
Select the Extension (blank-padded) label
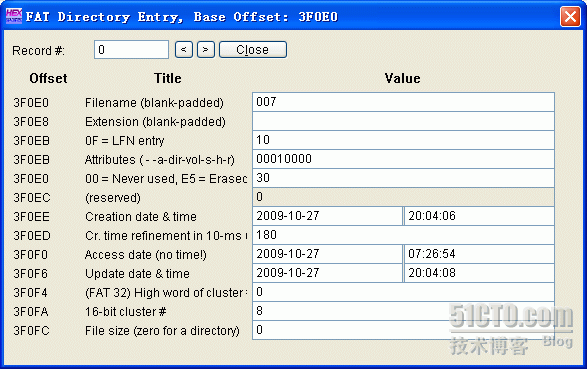155,122
